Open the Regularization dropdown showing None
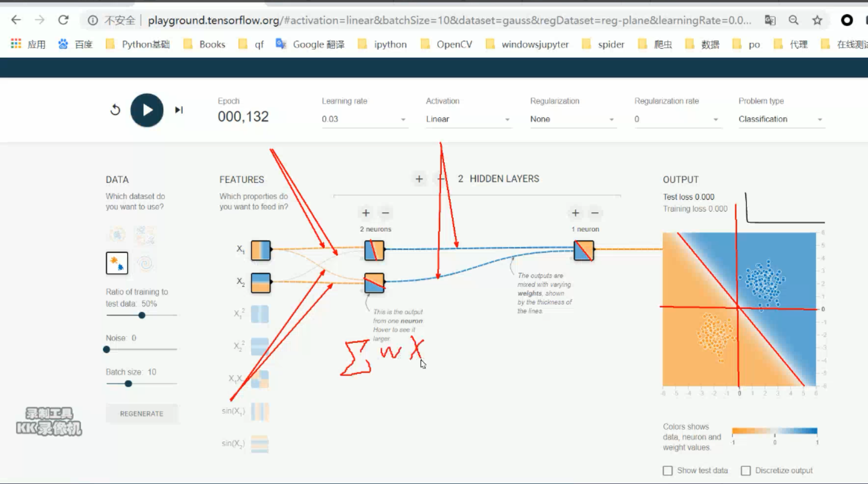 [573, 119]
